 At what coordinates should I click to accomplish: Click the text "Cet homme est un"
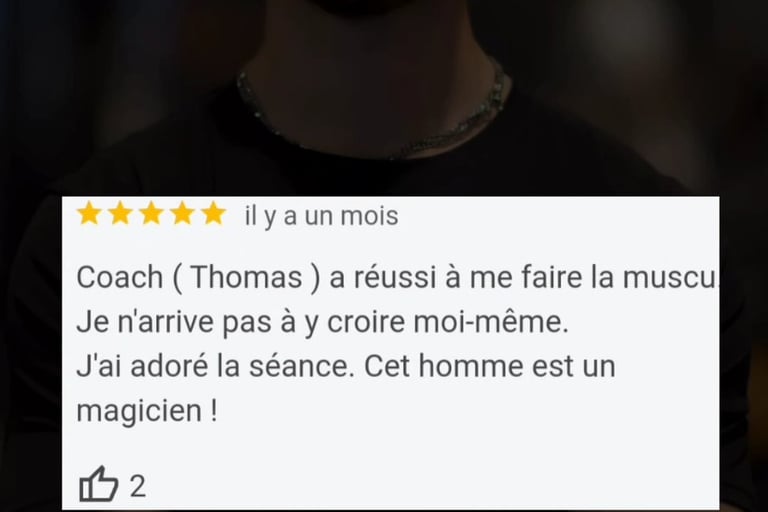click(x=489, y=366)
